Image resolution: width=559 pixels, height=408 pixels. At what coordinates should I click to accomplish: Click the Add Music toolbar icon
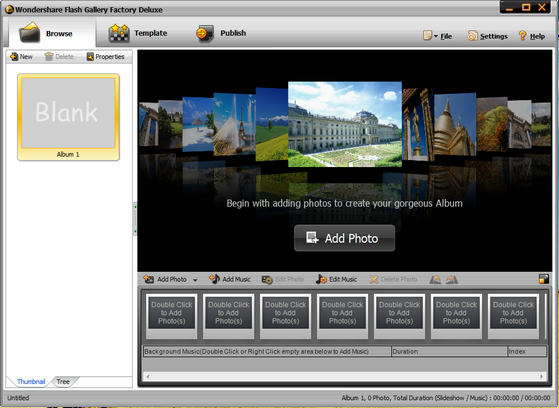(230, 279)
